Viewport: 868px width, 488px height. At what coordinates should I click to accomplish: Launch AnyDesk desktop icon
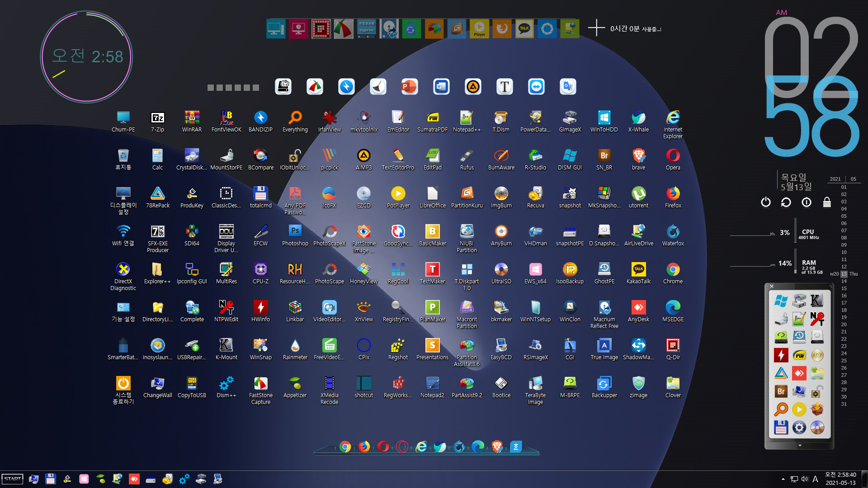pyautogui.click(x=638, y=311)
